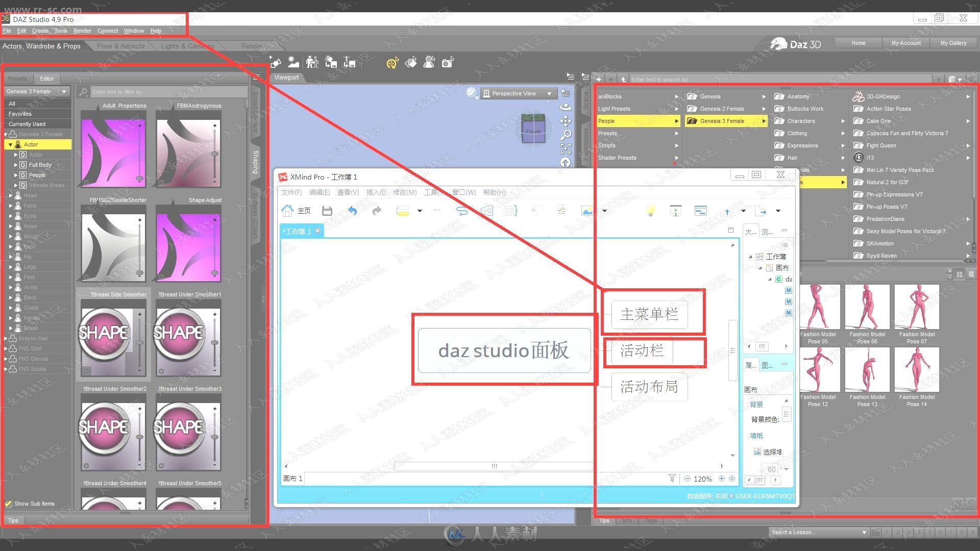Click the viewport zoom magnifier control

click(x=566, y=135)
